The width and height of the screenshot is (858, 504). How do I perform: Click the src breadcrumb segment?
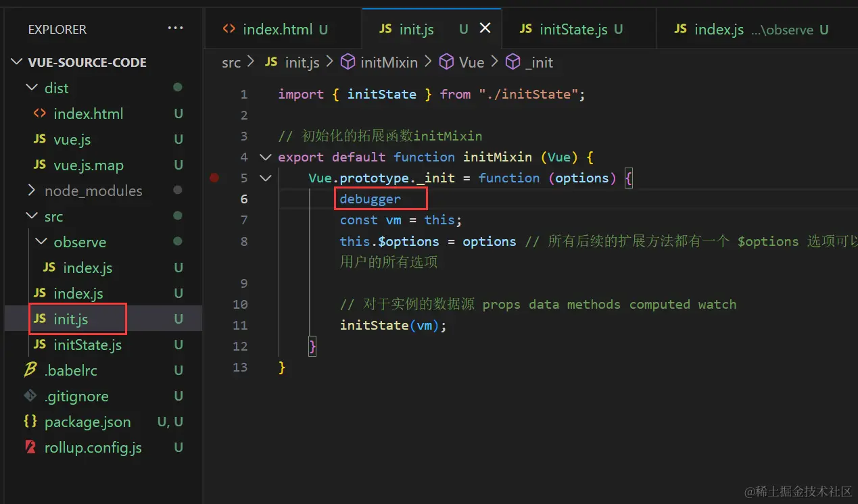point(231,62)
